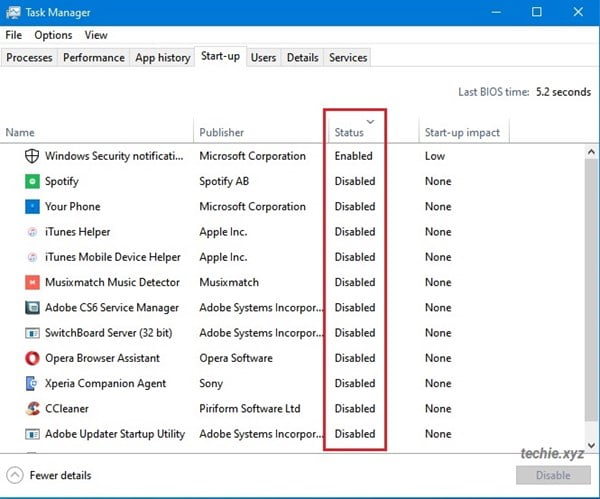600x499 pixels.
Task: Click the Windows Security shield icon
Action: tap(32, 156)
